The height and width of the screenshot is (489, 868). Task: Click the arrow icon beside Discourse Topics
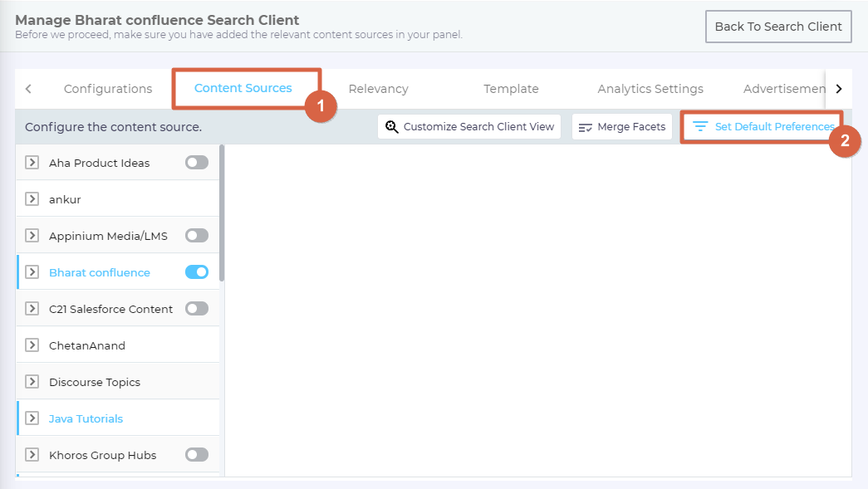[32, 382]
